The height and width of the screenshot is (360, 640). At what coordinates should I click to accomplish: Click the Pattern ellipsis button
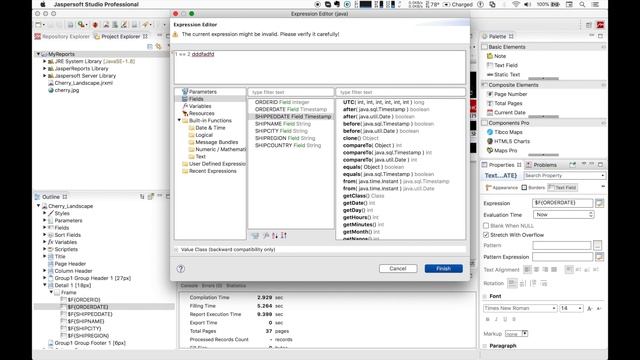tap(598, 245)
